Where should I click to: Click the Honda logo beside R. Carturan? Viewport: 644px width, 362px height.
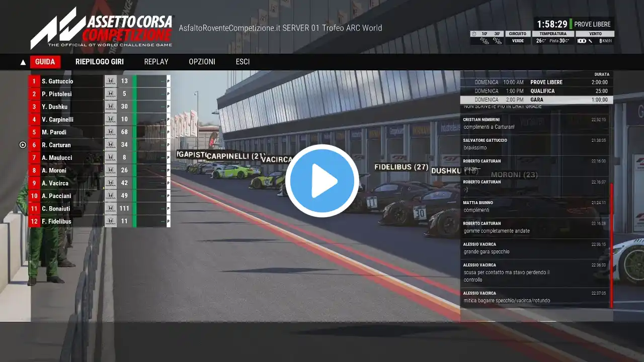point(111,145)
